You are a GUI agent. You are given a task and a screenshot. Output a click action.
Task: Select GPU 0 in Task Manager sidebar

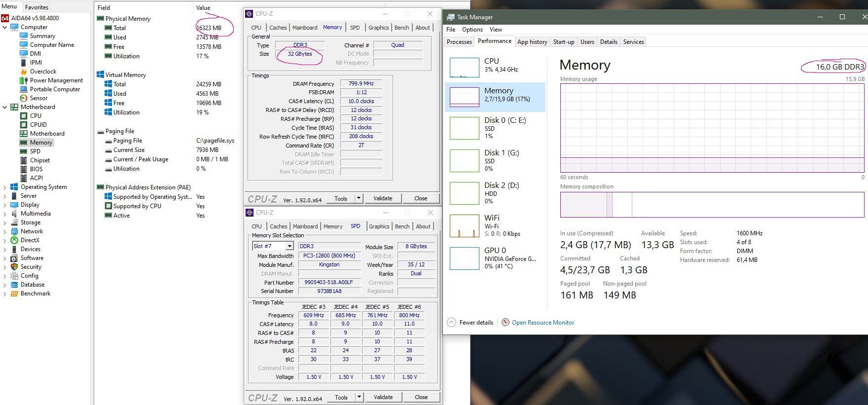(x=495, y=258)
